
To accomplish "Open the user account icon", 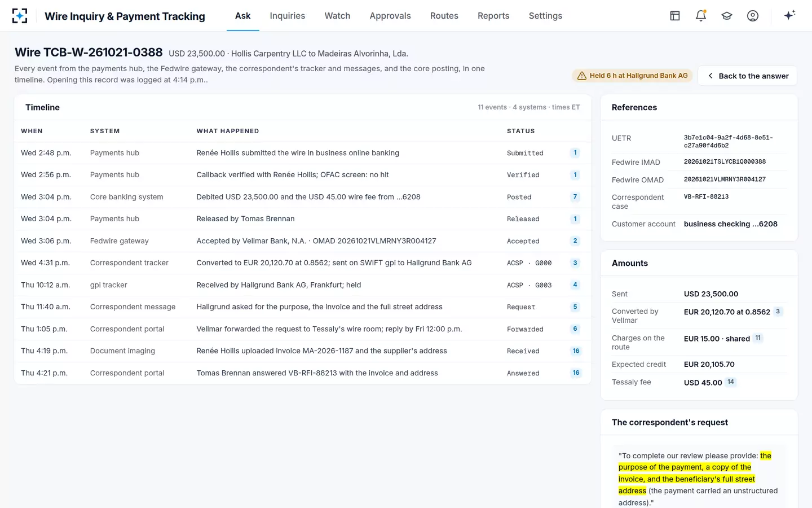I will point(753,16).
